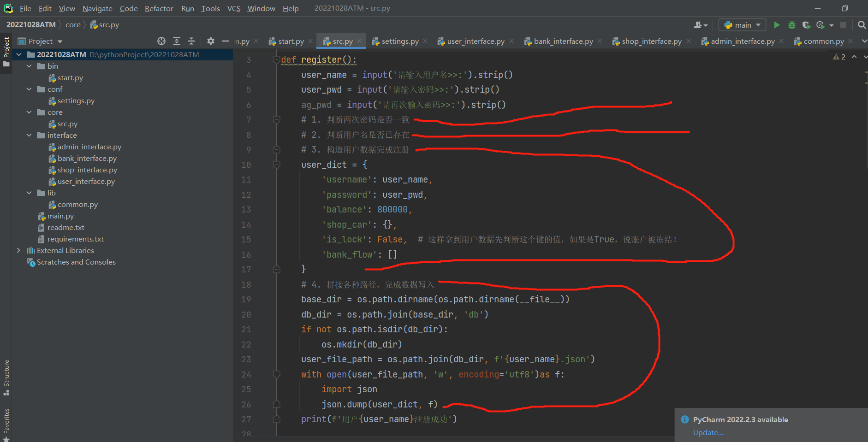Close the settings.py editor tab
The height and width of the screenshot is (442, 868).
pyautogui.click(x=425, y=41)
